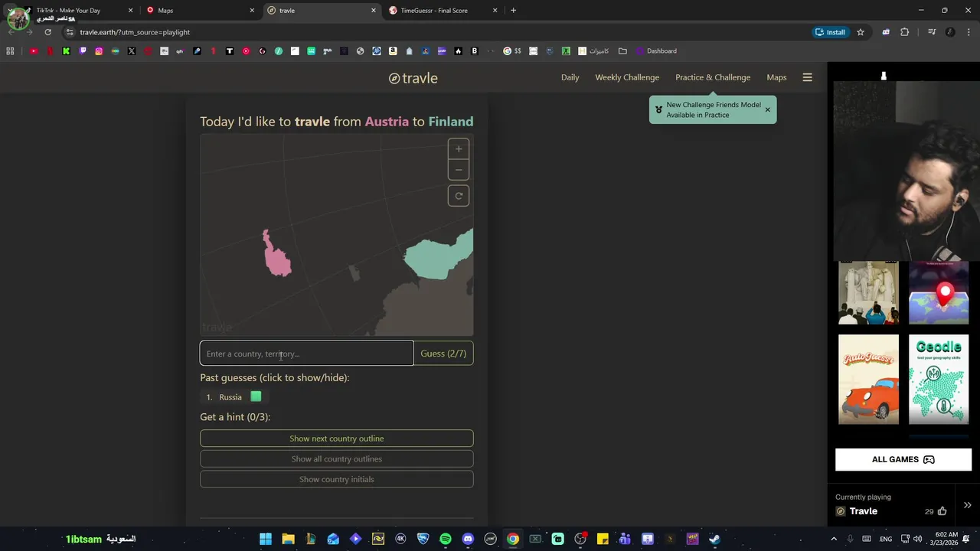Focus the country guess input field
Image resolution: width=980 pixels, height=551 pixels.
coord(306,354)
